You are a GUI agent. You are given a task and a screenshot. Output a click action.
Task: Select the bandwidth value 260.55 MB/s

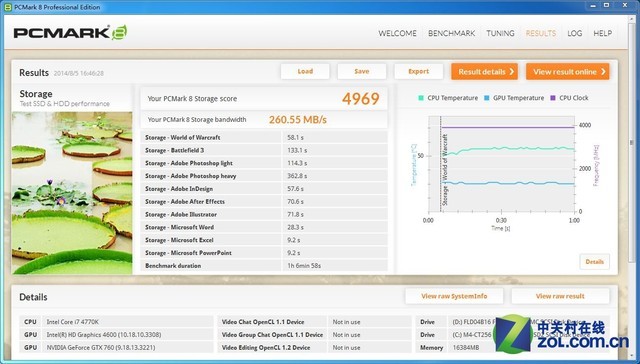(x=298, y=120)
